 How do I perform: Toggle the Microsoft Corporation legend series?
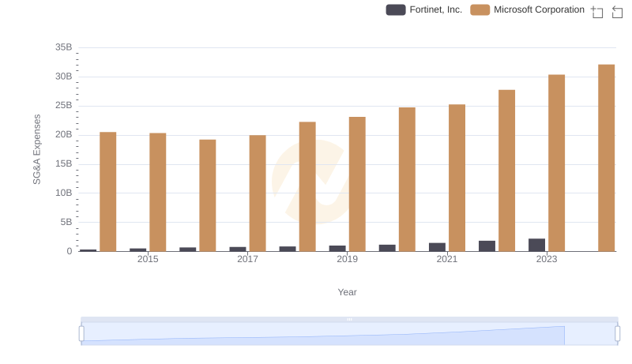click(527, 9)
